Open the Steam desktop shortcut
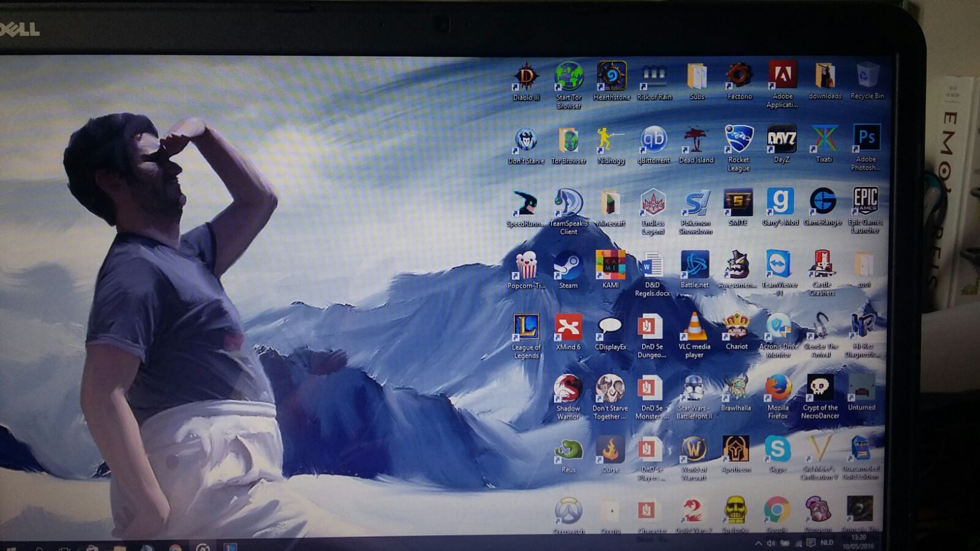The width and height of the screenshot is (980, 551). (x=568, y=266)
